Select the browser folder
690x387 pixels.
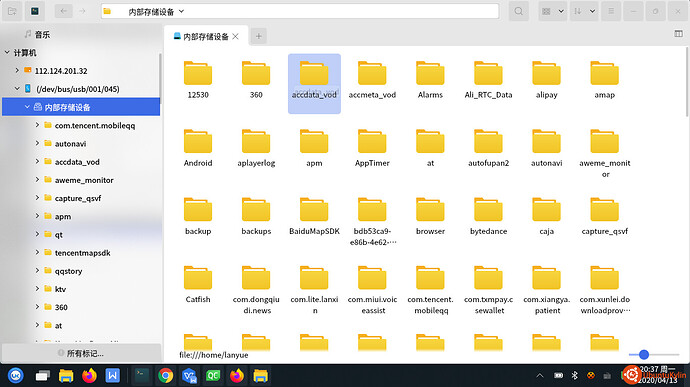point(430,217)
